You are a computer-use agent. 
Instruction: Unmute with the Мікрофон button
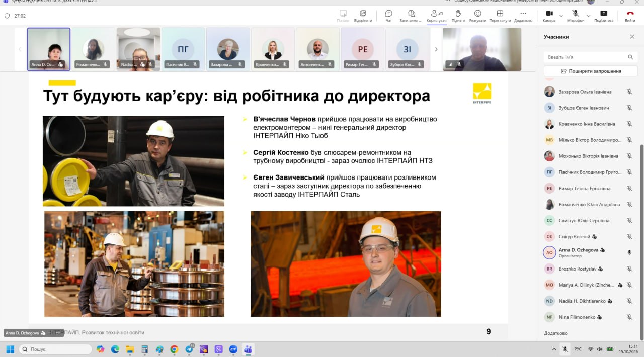(576, 16)
